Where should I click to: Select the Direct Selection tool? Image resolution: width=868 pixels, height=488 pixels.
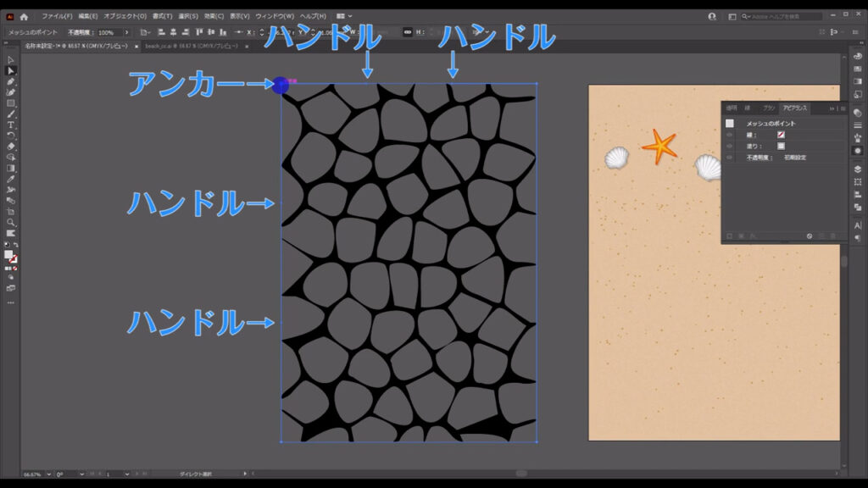click(x=10, y=70)
